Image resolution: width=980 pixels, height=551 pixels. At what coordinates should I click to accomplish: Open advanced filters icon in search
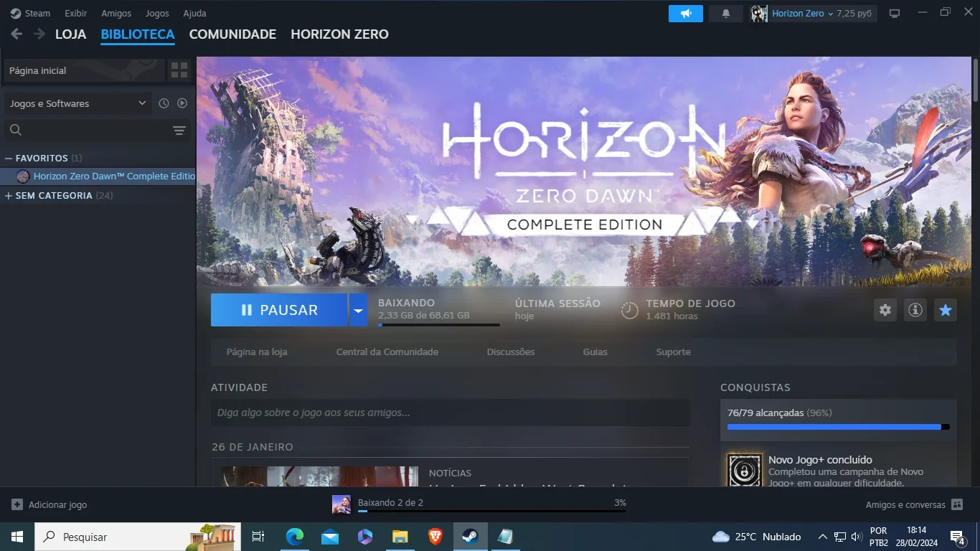tap(179, 130)
